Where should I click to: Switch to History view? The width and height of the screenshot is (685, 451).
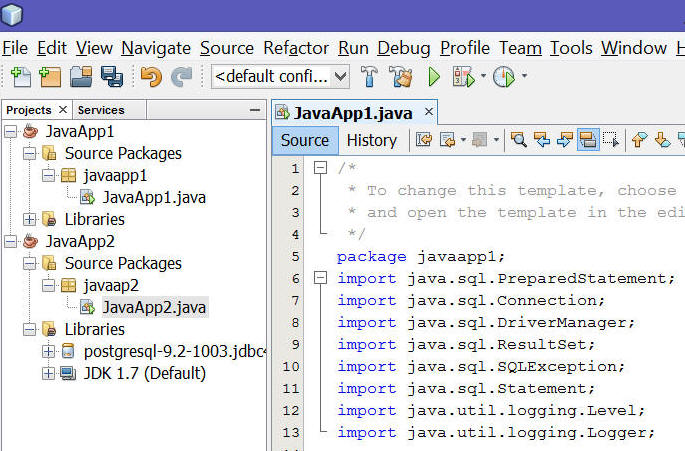click(x=372, y=140)
